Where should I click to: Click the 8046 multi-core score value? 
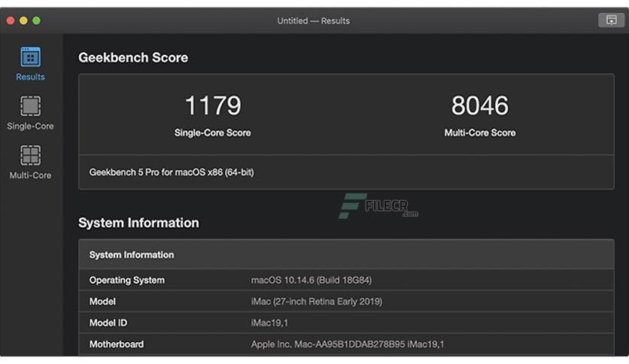point(480,105)
